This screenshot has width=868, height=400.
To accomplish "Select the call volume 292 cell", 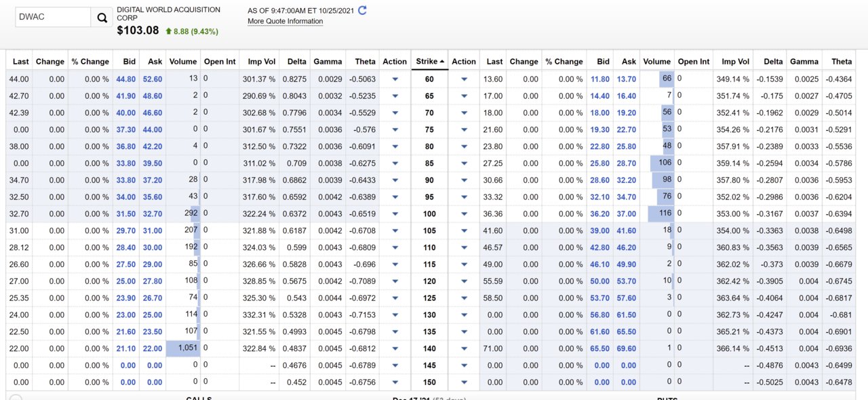I will pos(184,214).
